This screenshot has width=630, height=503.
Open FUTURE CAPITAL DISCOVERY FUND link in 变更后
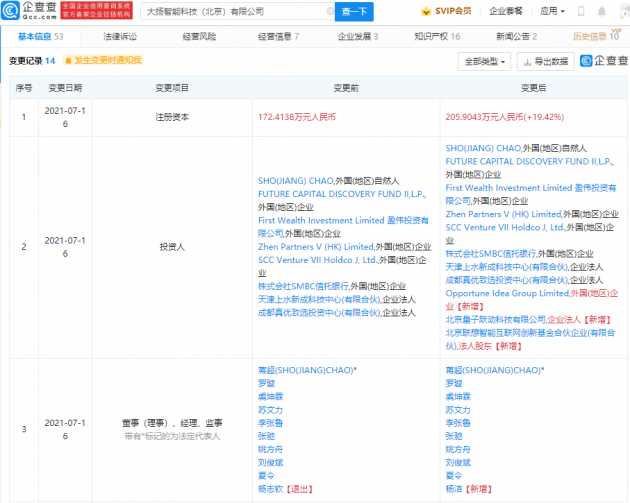tap(529, 162)
